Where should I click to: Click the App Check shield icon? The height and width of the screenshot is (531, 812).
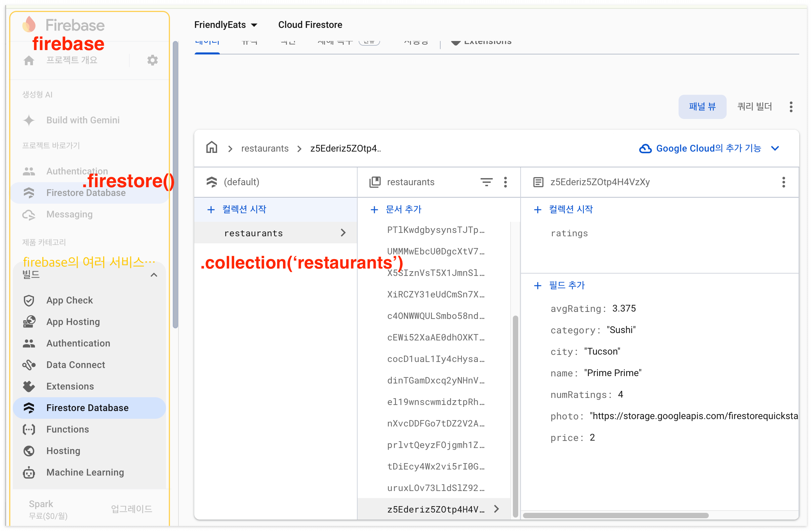click(29, 300)
